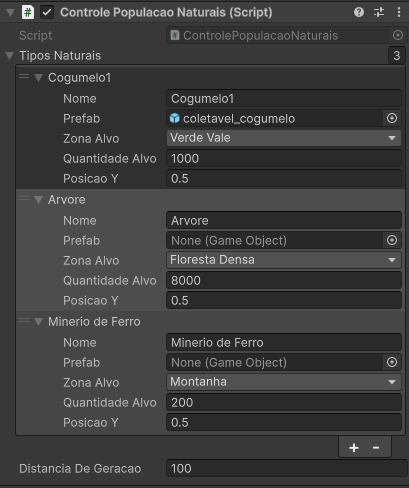Open object picker for Minerio de Ferro prefab
This screenshot has width=409, height=488.
[392, 362]
